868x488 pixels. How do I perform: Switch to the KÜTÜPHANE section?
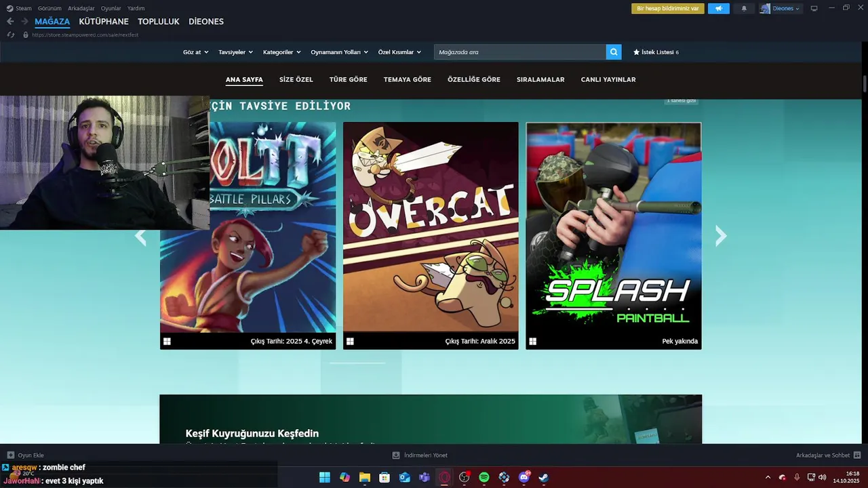point(104,22)
